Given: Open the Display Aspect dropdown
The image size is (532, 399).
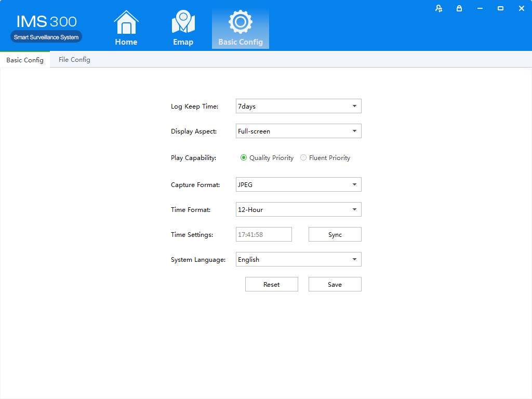Looking at the screenshot, I should [x=298, y=131].
